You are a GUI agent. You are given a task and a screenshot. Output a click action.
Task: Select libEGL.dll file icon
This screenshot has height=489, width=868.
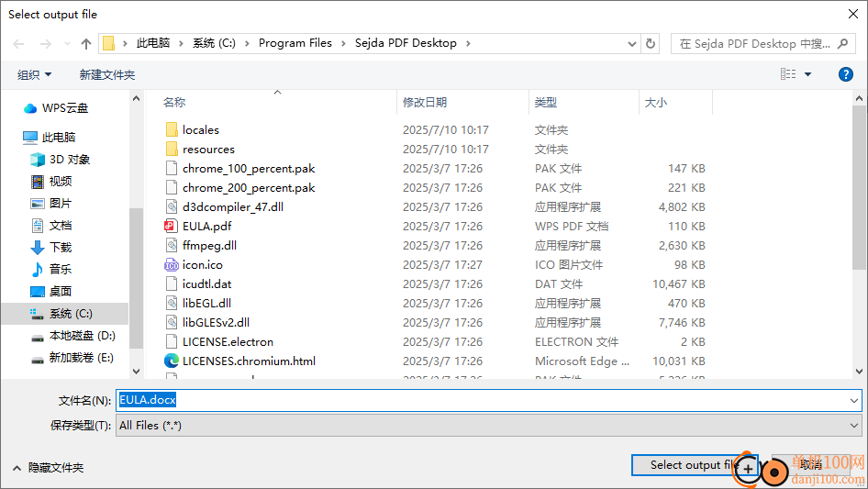(x=172, y=303)
